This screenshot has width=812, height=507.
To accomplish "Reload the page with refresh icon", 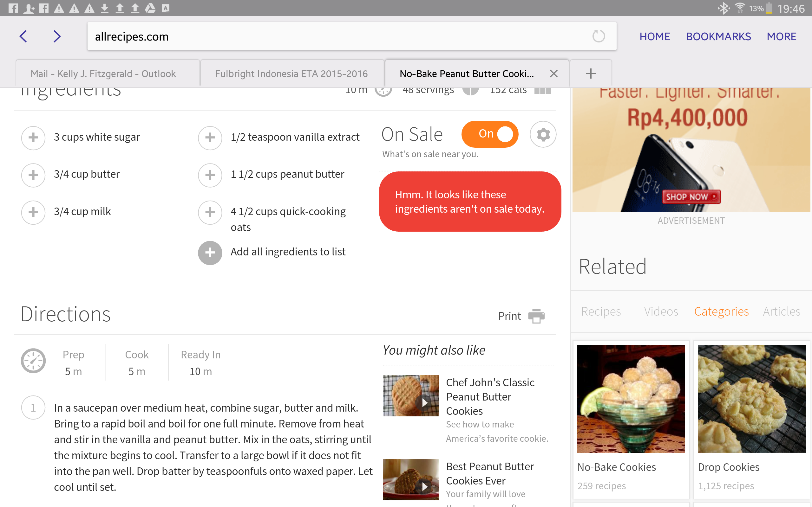I will (x=598, y=36).
